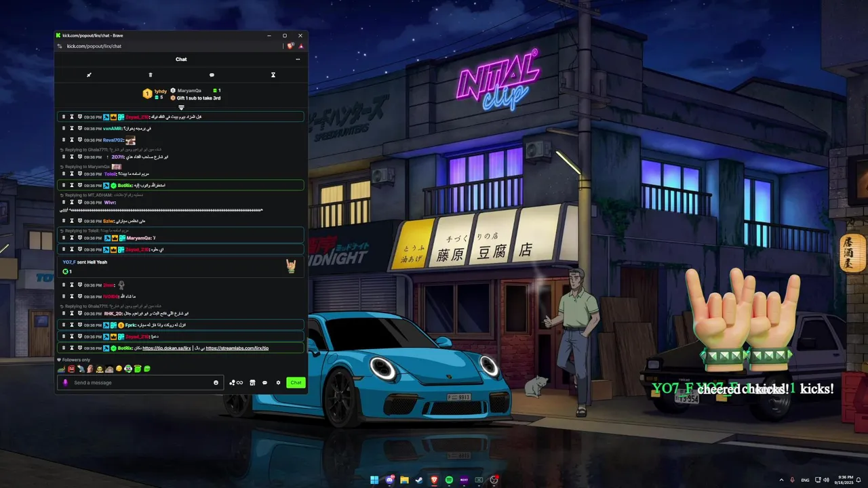868x488 pixels.
Task: Collapse the gift leaderboard with the down arrow
Action: coord(181,107)
